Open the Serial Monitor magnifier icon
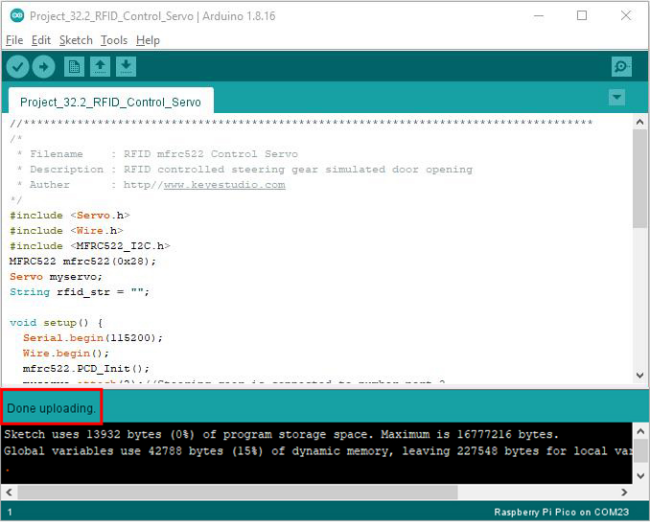Viewport: 650px width, 526px height. 621,66
